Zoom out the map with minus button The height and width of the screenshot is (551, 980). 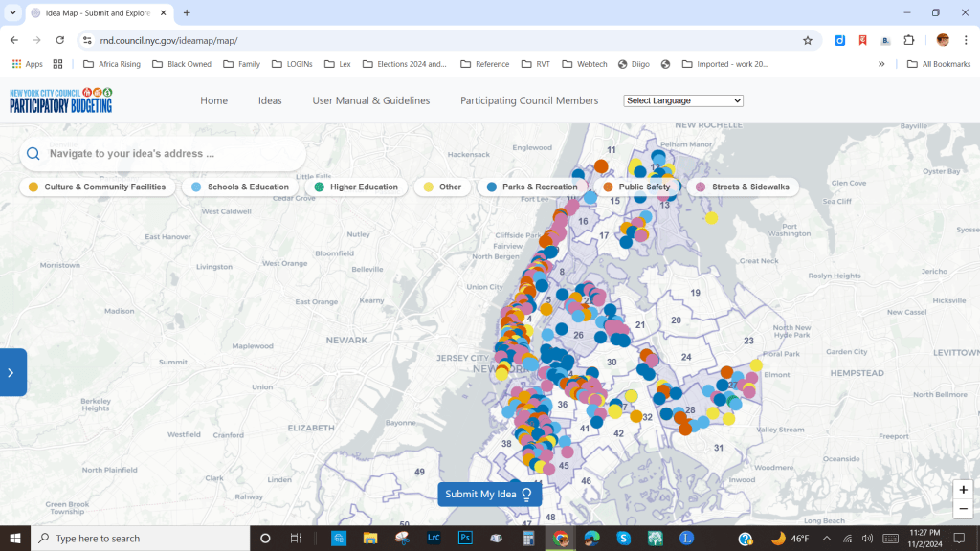pyautogui.click(x=963, y=510)
